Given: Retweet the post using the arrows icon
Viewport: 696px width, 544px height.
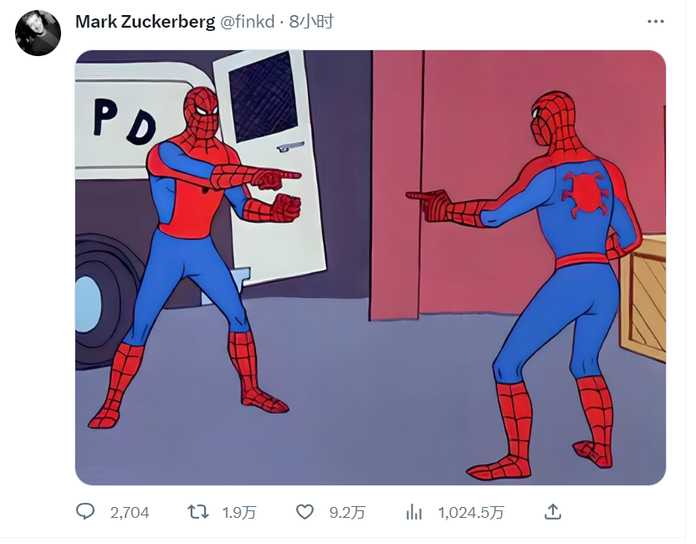Looking at the screenshot, I should [198, 512].
